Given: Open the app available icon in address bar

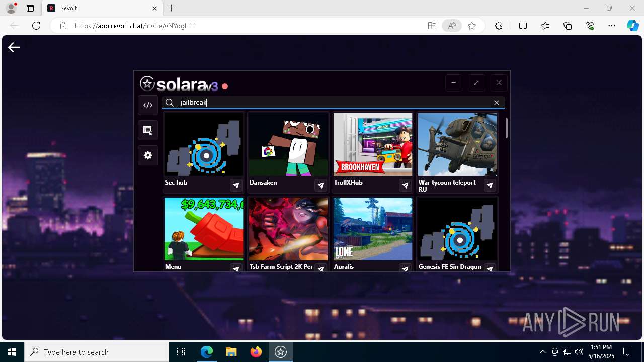Looking at the screenshot, I should coord(432,26).
